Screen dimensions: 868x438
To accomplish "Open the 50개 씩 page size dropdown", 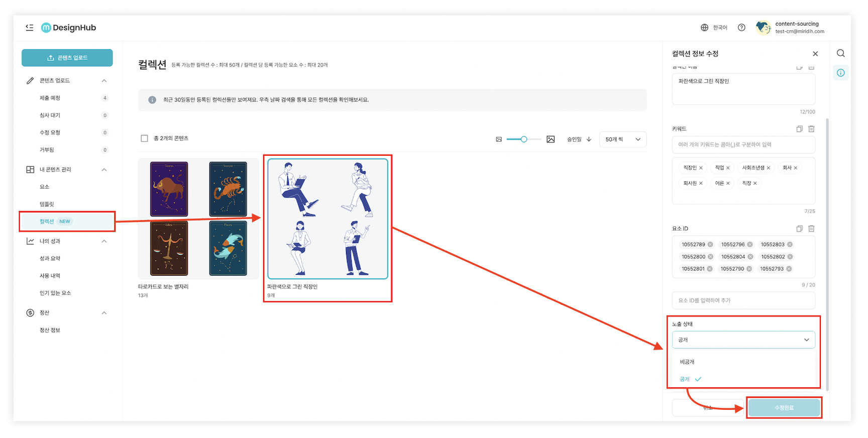I will pos(622,139).
